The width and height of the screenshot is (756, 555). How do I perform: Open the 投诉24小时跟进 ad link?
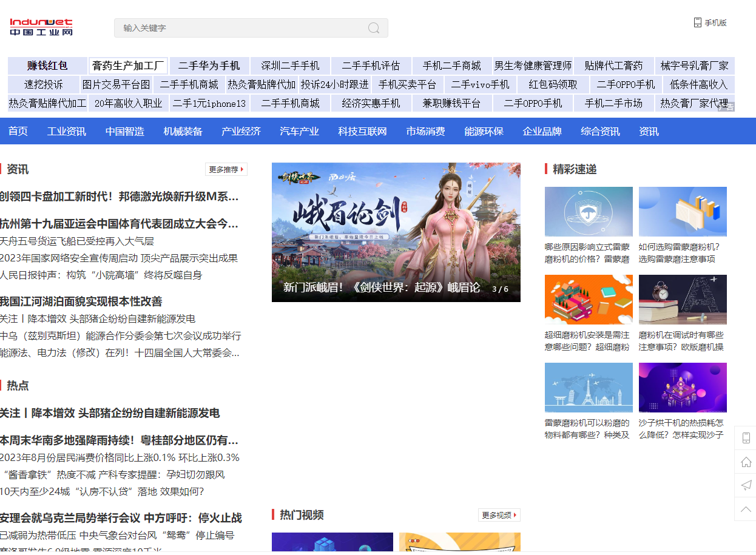pos(335,85)
